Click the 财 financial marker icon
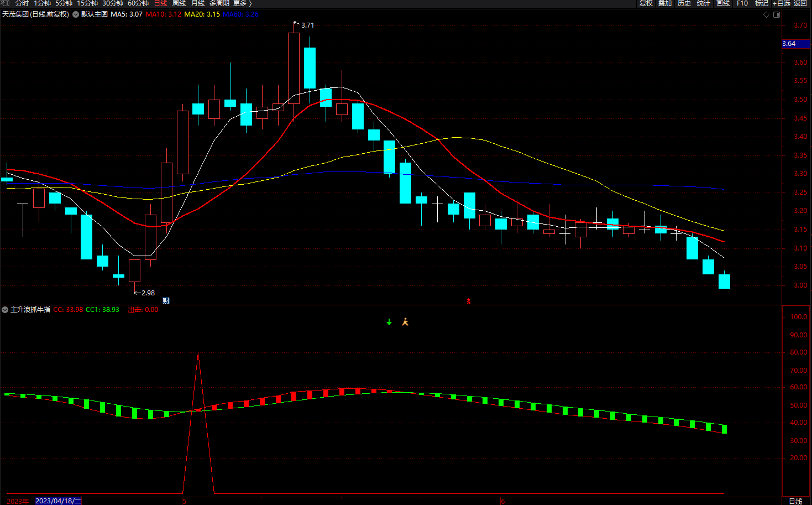Viewport: 812px width, 505px height. tap(166, 300)
